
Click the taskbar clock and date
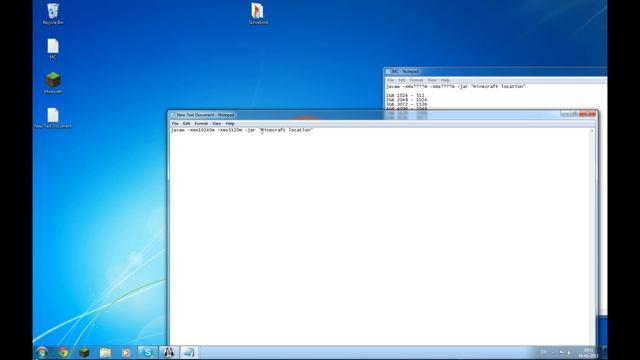coord(588,353)
